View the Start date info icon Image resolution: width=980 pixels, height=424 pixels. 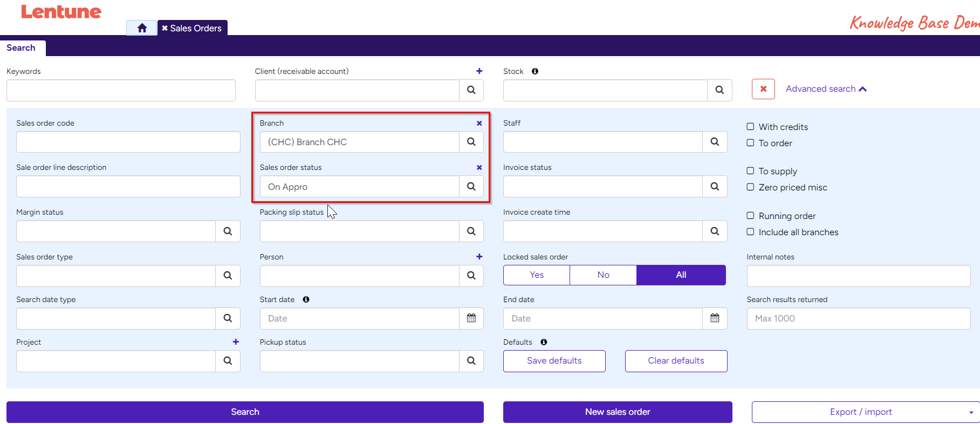(306, 299)
